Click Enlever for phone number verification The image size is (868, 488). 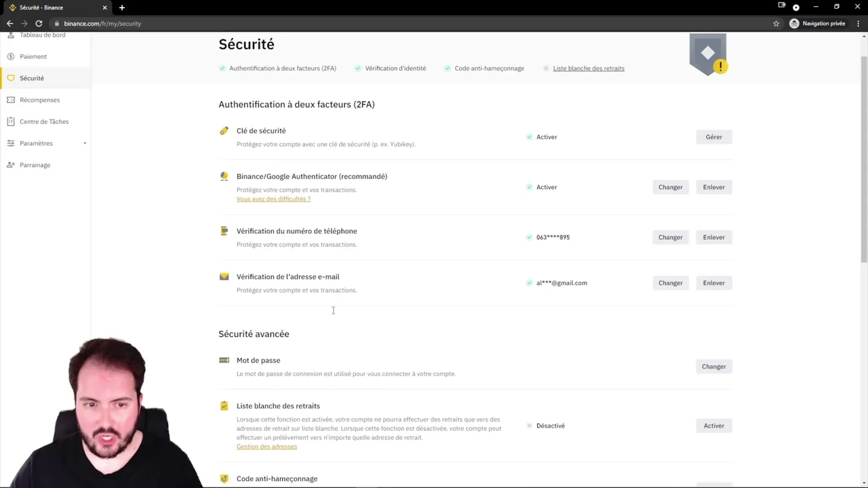(x=713, y=237)
